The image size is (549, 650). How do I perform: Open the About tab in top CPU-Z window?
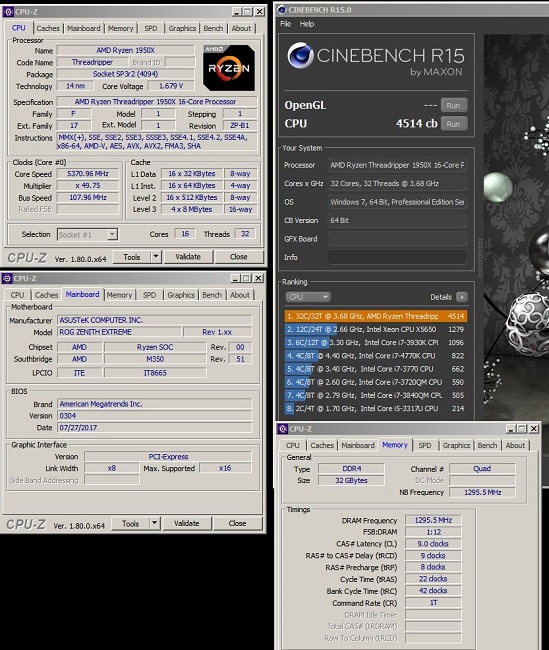point(241,28)
